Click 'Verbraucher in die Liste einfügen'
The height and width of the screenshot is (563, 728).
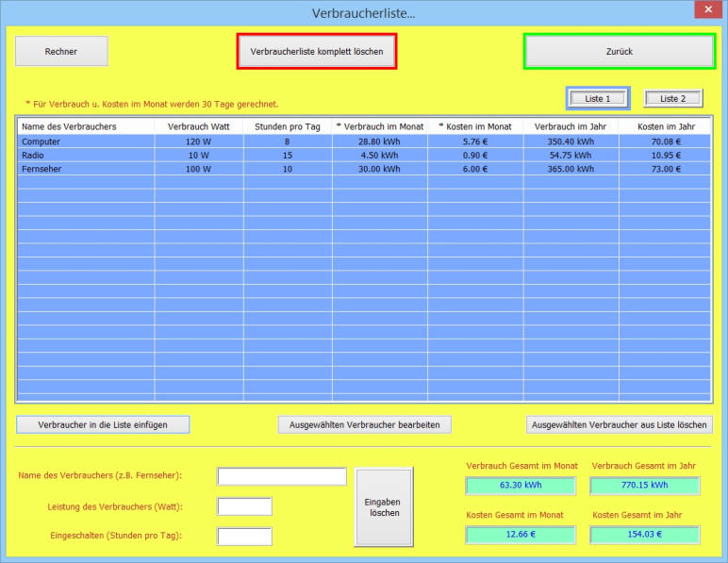[103, 424]
